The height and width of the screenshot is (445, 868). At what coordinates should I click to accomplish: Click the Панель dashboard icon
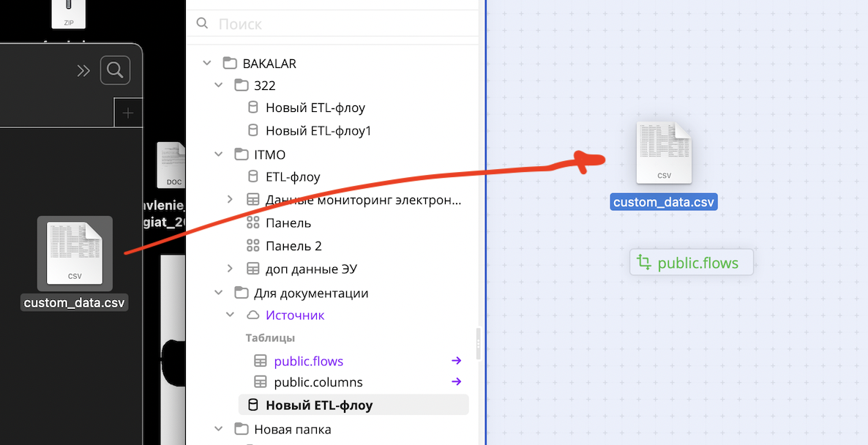pyautogui.click(x=252, y=222)
